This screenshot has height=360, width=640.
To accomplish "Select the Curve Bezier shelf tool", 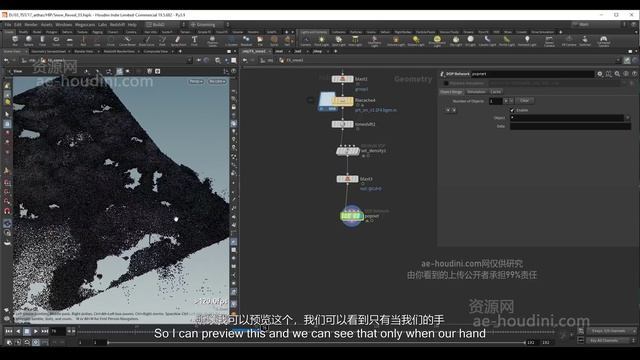I will 127,41.
